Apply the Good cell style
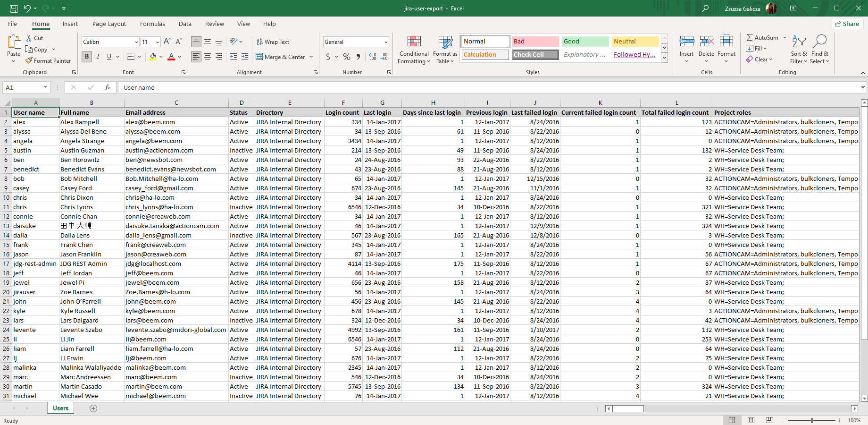This screenshot has width=868, height=425. [x=585, y=42]
